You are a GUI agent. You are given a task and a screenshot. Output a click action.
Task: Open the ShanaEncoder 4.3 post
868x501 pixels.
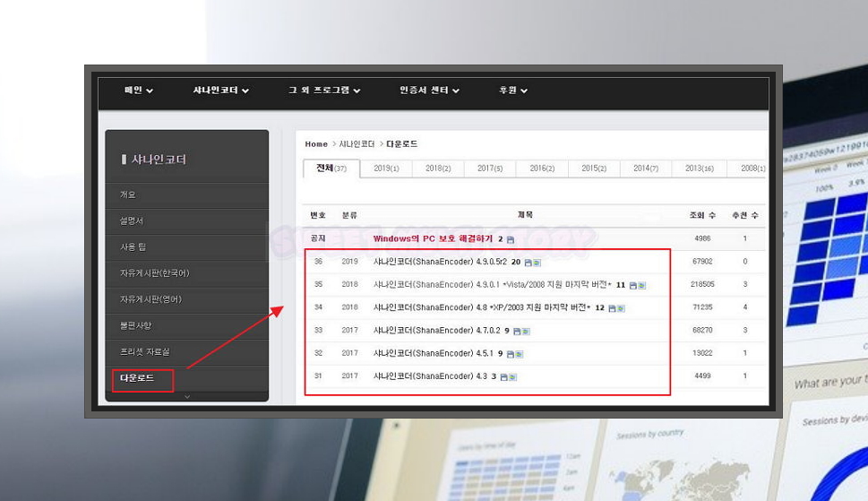pos(430,376)
